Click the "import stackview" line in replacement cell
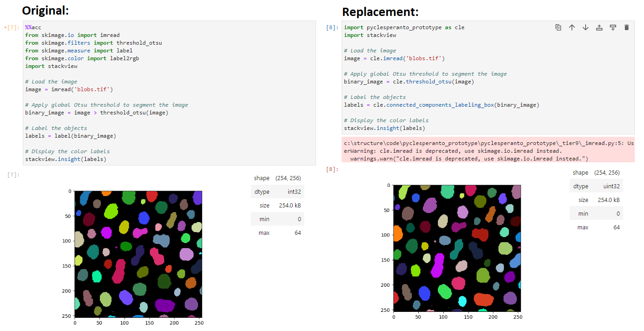This screenshot has width=644, height=331. [x=370, y=35]
